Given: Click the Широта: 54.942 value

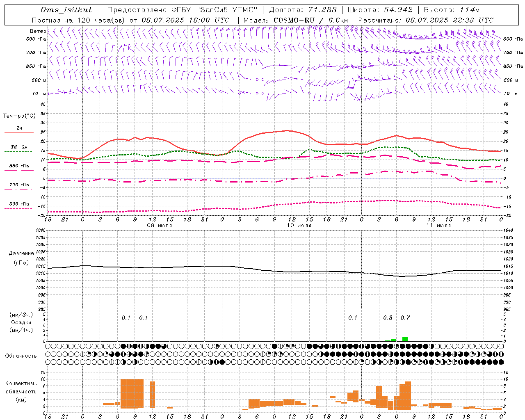Looking at the screenshot, I should (x=380, y=10).
